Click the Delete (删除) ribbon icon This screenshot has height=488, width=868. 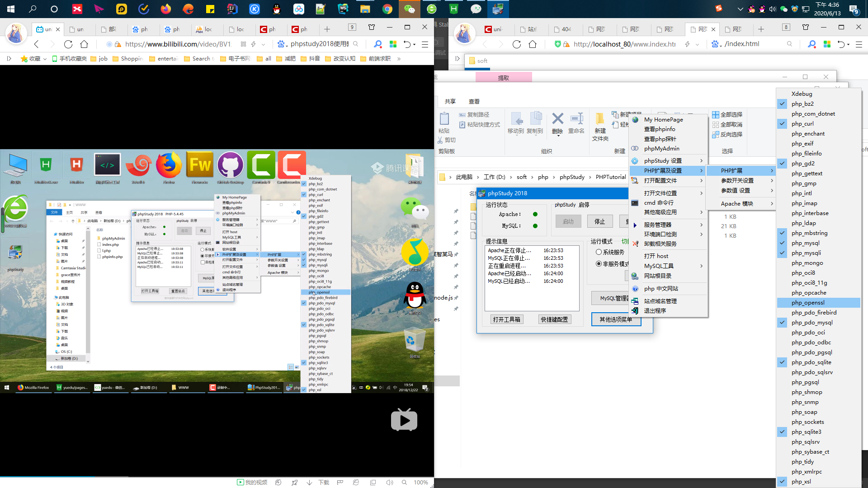click(557, 123)
